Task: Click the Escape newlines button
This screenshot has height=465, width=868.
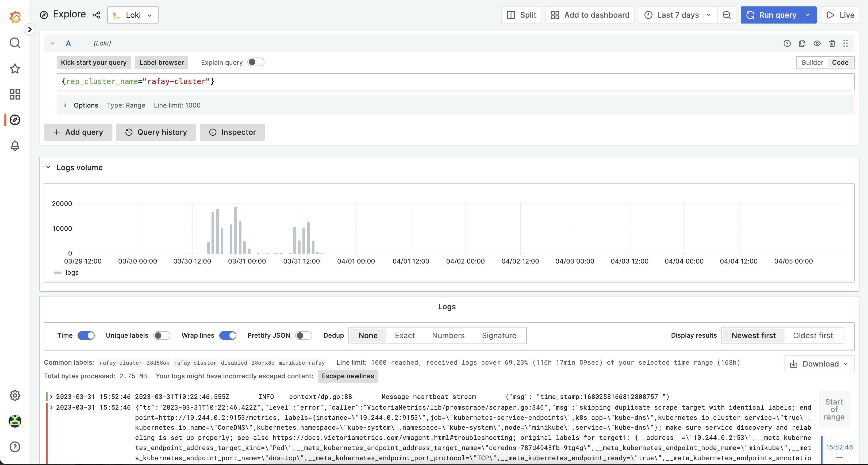Action: tap(347, 376)
